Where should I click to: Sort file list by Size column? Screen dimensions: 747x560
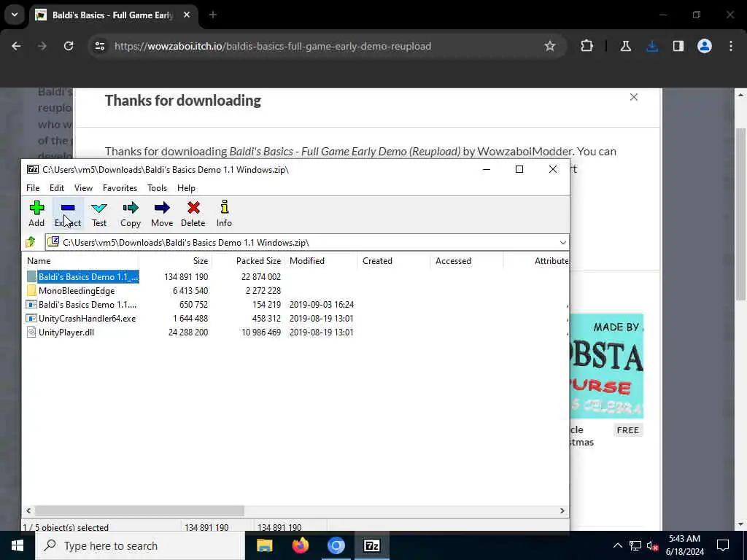click(175, 261)
